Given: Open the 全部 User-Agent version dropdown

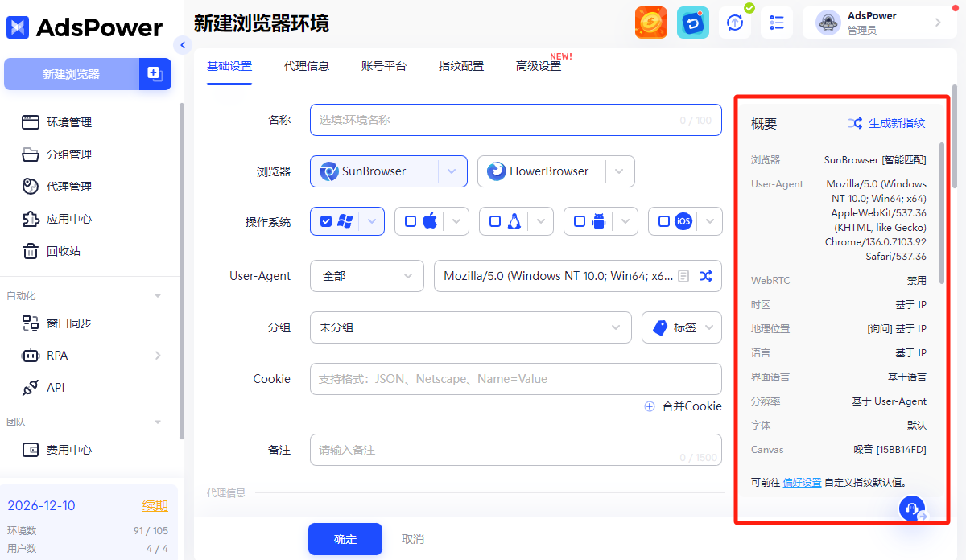Looking at the screenshot, I should (366, 276).
